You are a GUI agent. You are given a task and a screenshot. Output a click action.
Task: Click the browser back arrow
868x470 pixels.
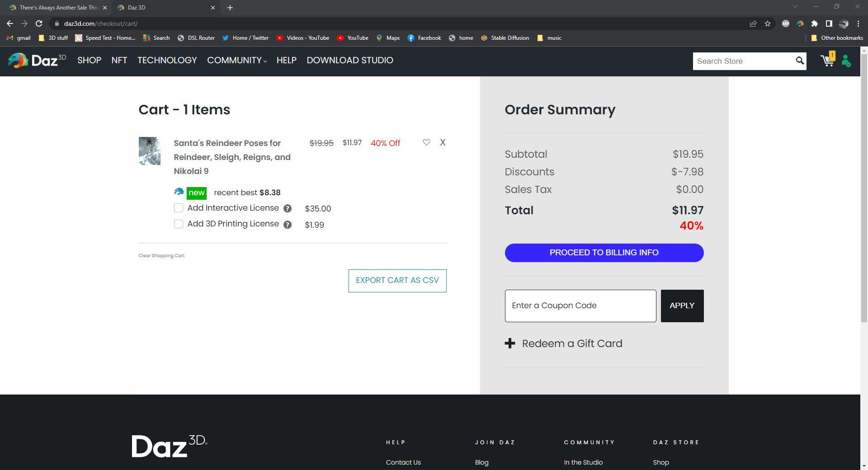10,23
